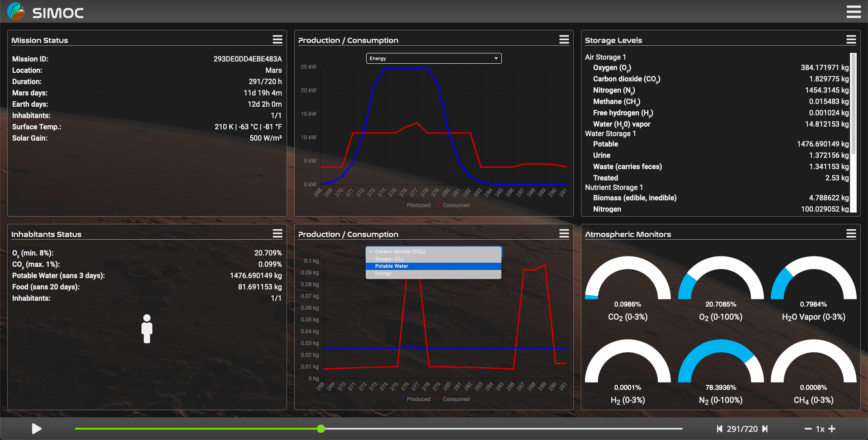The width and height of the screenshot is (868, 440).
Task: Choose Oxygen (O₂) from dropdown list
Action: click(389, 259)
